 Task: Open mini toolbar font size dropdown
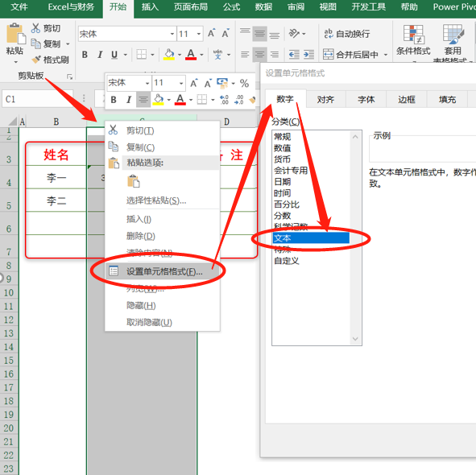[181, 83]
